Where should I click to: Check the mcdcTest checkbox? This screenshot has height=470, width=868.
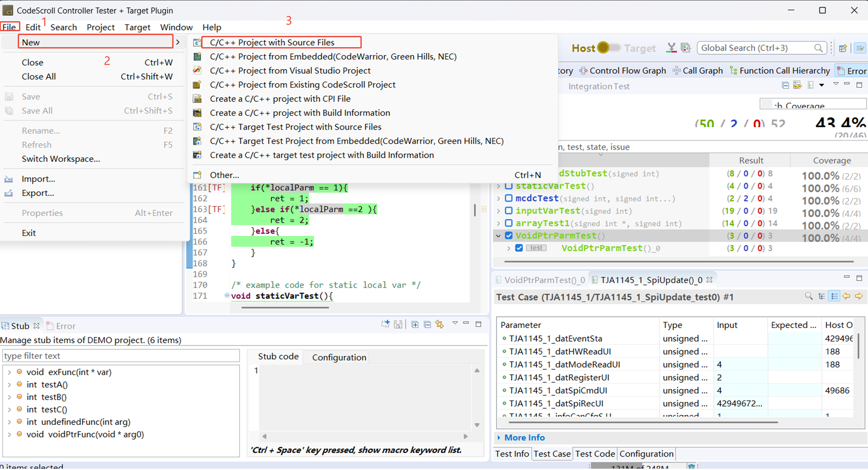(x=509, y=198)
